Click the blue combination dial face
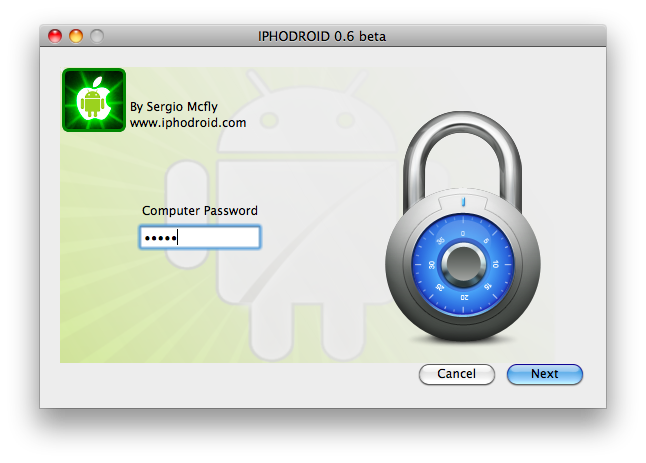 tap(463, 264)
